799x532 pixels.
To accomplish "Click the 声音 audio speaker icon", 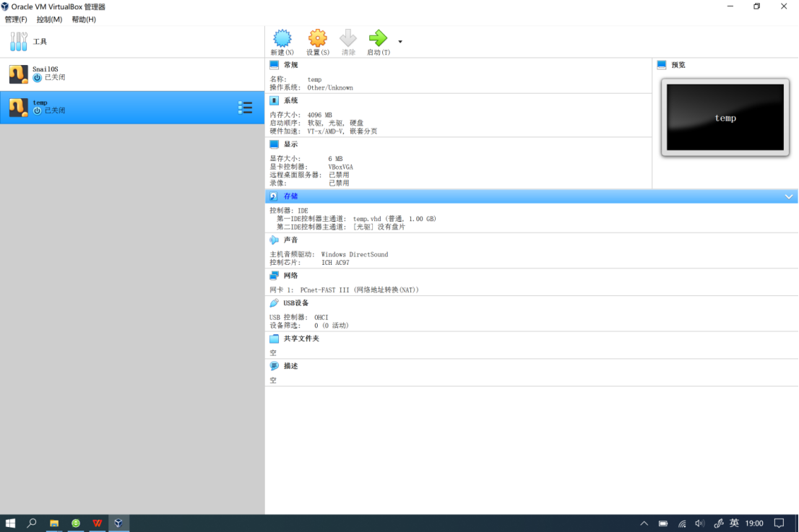I will [274, 240].
